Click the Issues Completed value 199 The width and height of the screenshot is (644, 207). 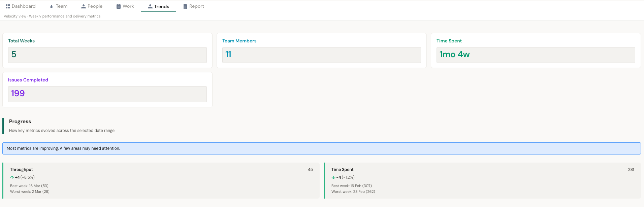click(x=18, y=94)
